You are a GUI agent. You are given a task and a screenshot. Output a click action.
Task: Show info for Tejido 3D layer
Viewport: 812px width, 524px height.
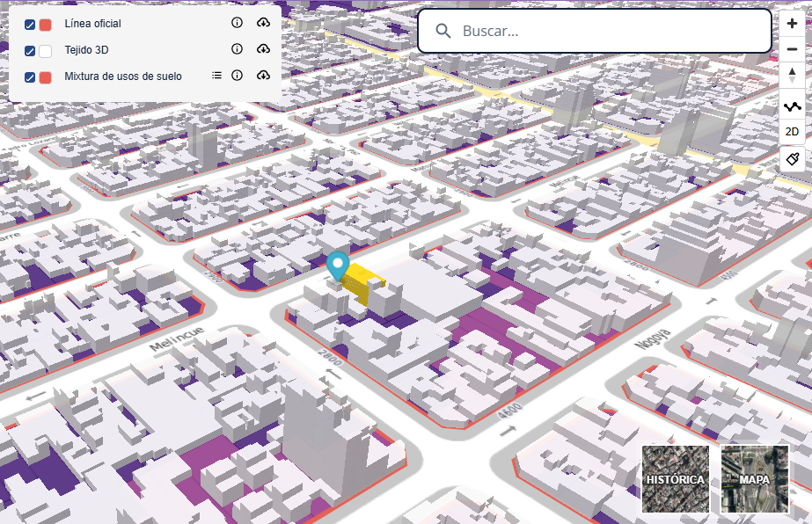(x=237, y=50)
